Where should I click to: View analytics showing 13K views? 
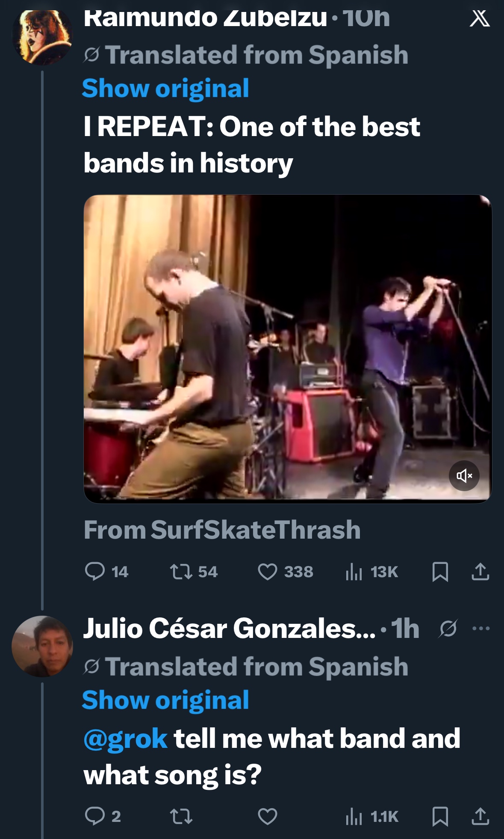[354, 572]
